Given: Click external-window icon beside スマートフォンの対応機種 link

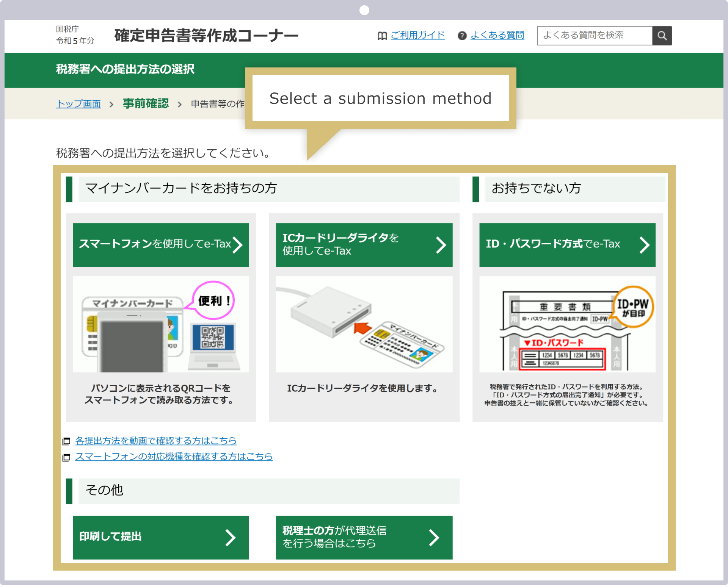Looking at the screenshot, I should [66, 457].
